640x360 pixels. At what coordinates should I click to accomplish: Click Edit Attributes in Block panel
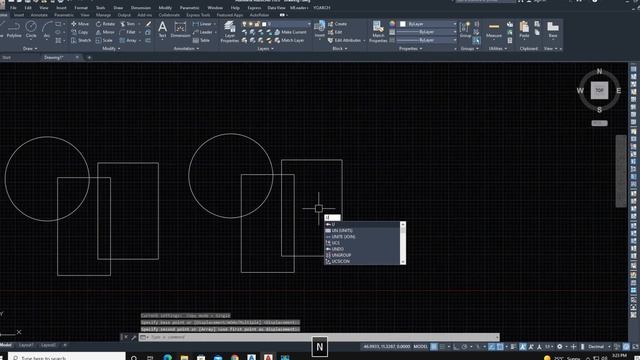[x=344, y=40]
